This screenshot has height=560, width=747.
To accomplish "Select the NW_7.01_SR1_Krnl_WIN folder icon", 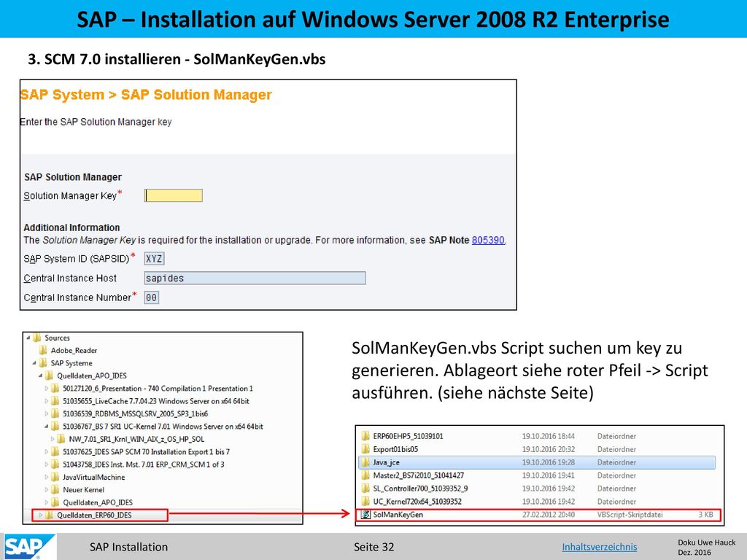I will pyautogui.click(x=61, y=438).
